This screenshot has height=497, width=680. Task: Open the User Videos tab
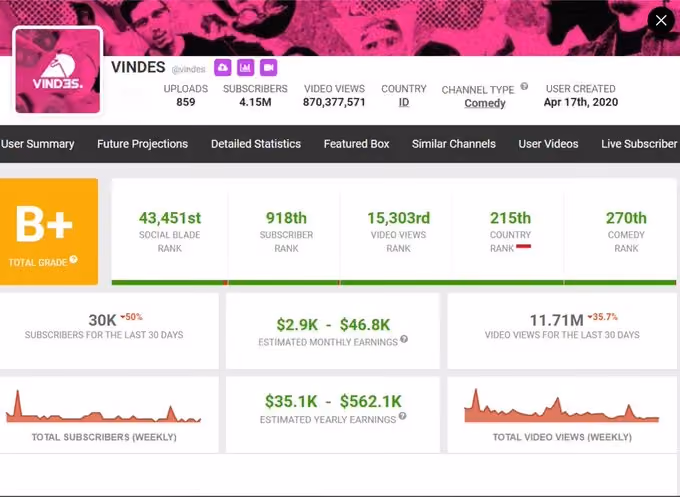548,144
